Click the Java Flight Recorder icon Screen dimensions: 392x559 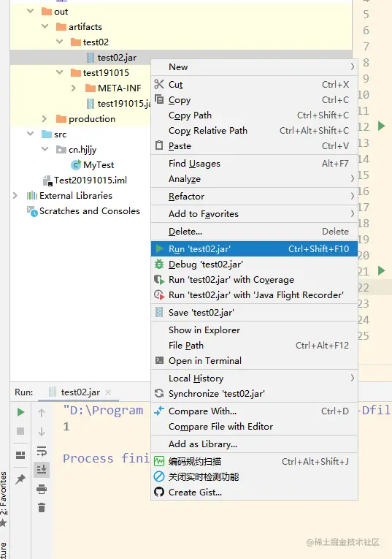point(159,294)
